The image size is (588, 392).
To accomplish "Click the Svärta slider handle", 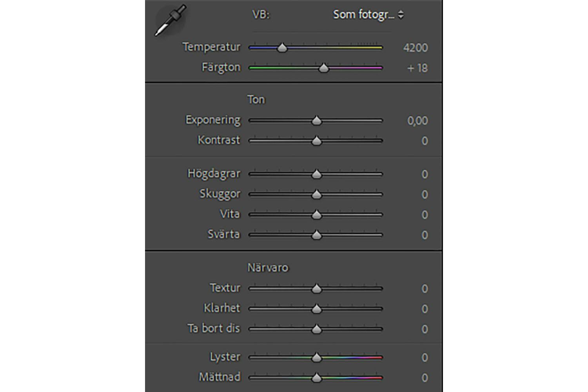I will (x=316, y=235).
